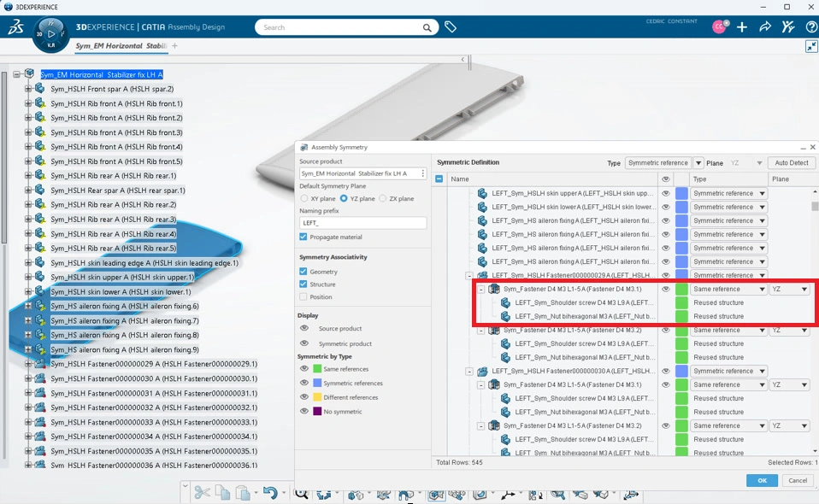The image size is (819, 504).
Task: Click the plus Add icon in top bar
Action: [742, 27]
